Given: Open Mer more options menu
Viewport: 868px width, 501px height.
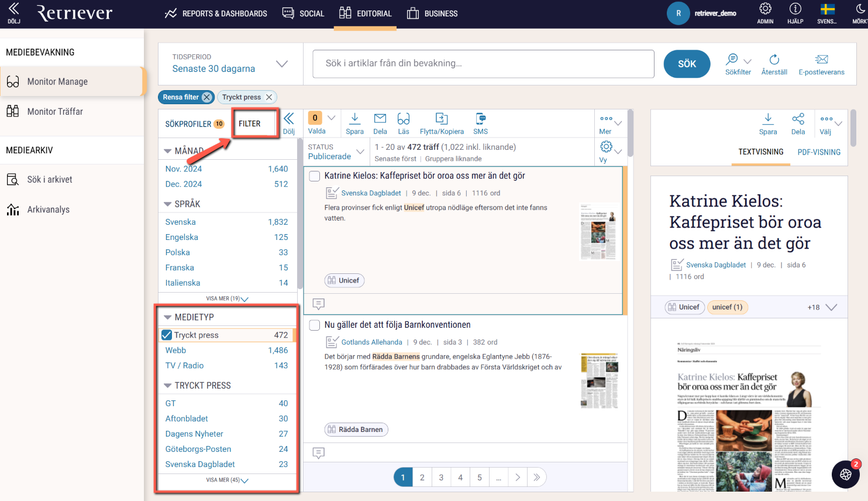Looking at the screenshot, I should pos(610,123).
